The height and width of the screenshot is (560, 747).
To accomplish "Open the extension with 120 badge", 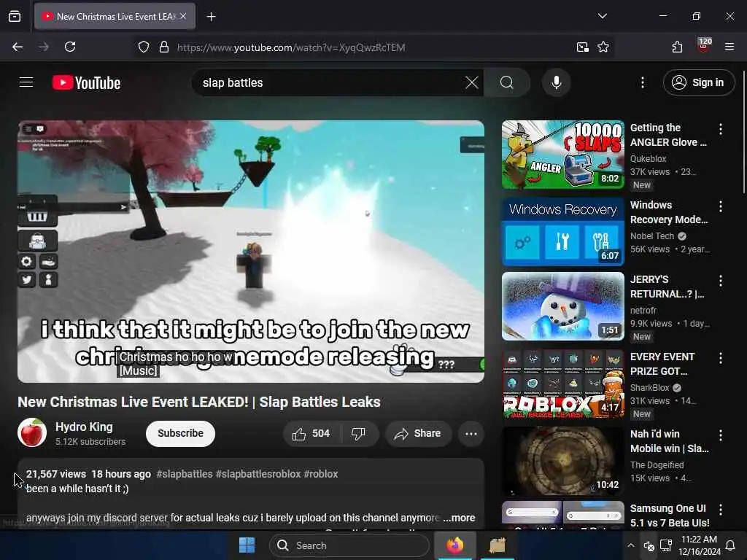I will pyautogui.click(x=704, y=46).
